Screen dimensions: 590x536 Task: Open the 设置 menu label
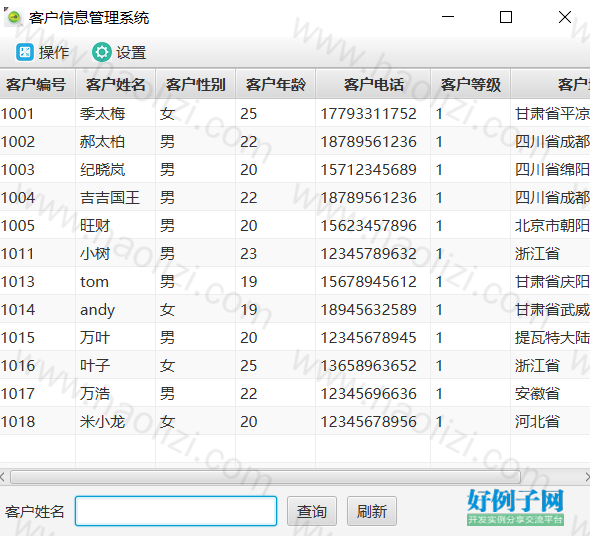131,52
